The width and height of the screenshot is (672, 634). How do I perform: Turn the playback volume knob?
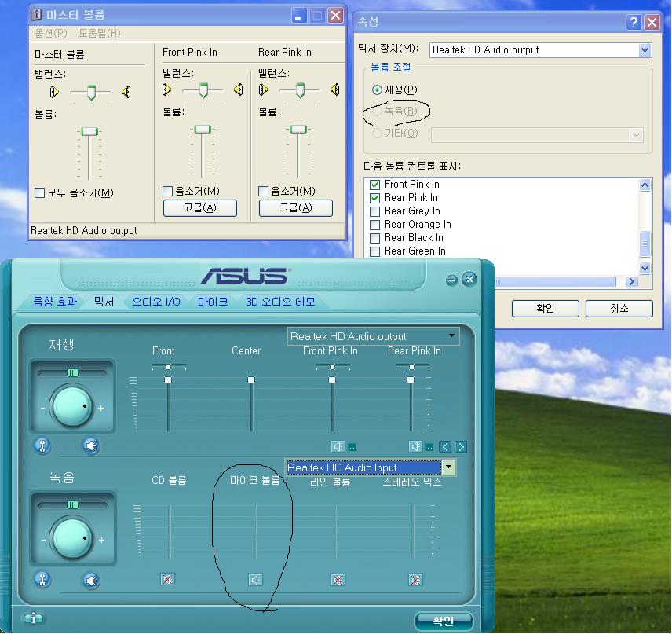(x=71, y=407)
